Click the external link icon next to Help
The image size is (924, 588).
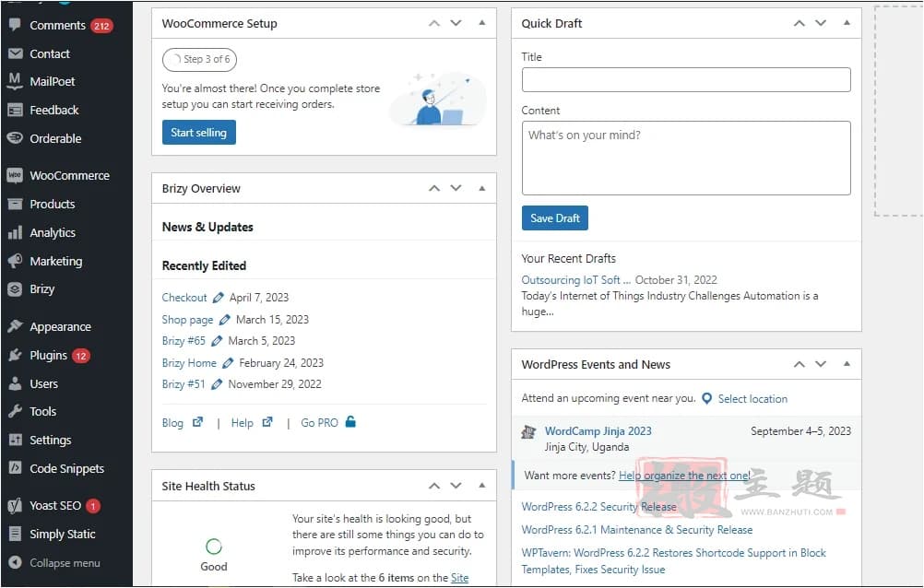coord(267,422)
